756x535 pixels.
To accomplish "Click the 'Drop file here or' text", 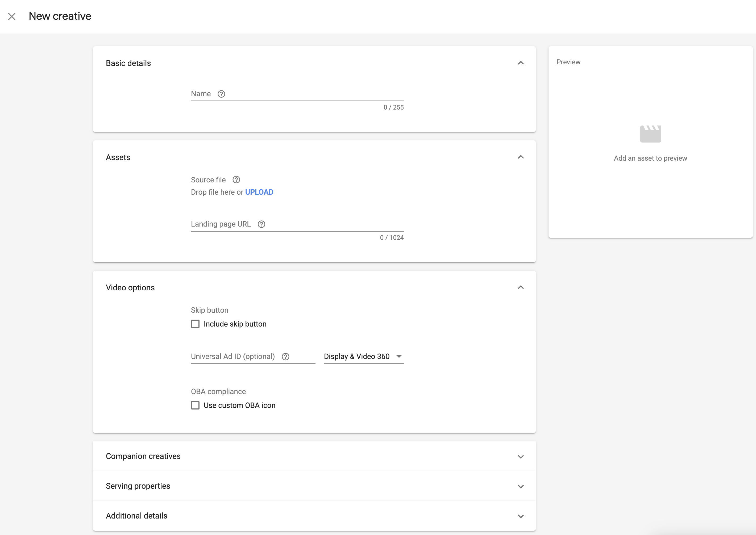I will 217,193.
